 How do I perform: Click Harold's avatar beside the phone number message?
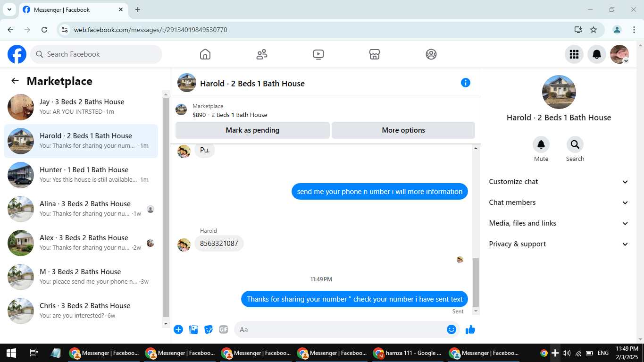pos(184,245)
